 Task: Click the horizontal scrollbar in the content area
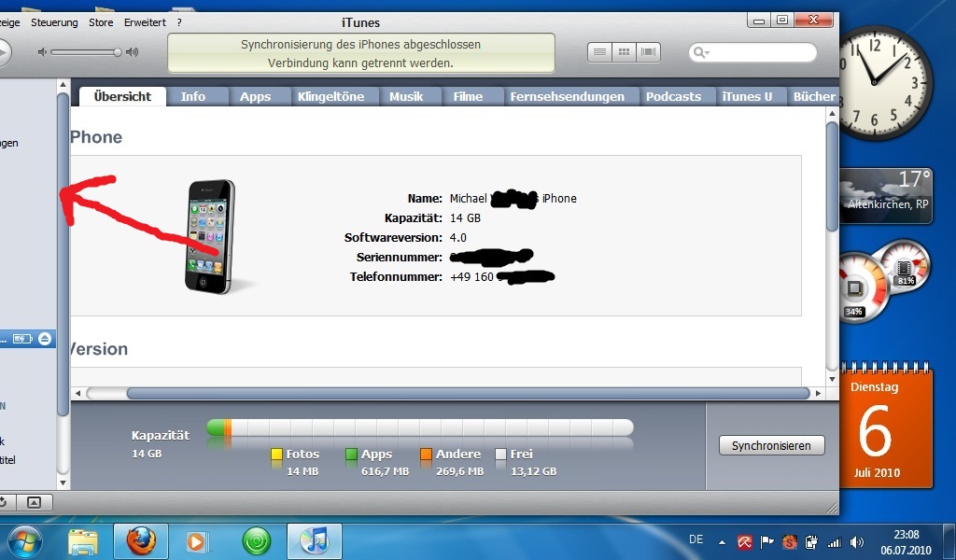tap(467, 393)
